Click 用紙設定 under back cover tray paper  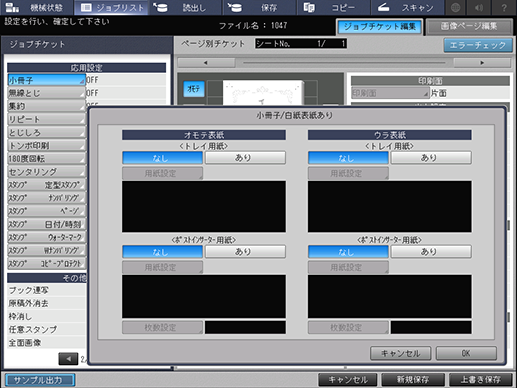348,173
